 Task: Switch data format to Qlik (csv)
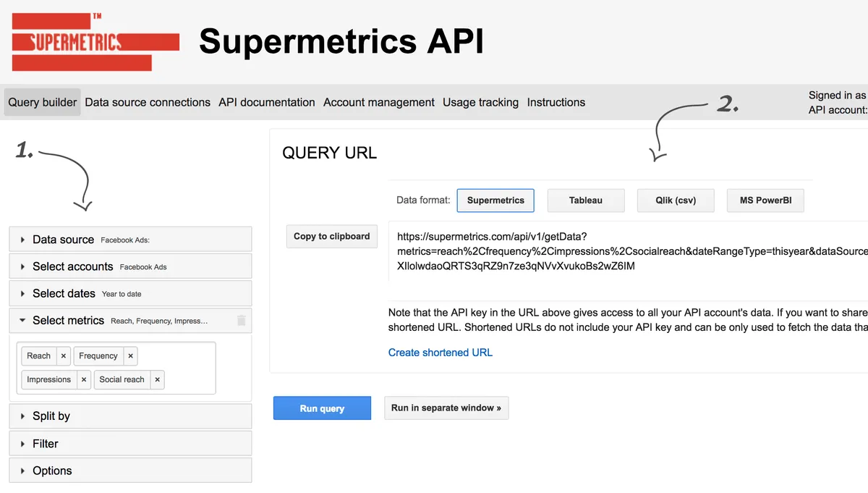click(676, 201)
